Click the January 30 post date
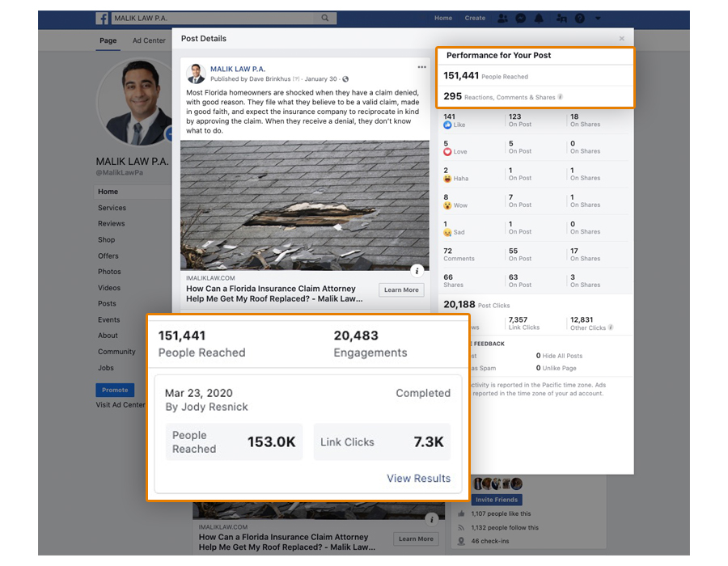 [x=321, y=79]
